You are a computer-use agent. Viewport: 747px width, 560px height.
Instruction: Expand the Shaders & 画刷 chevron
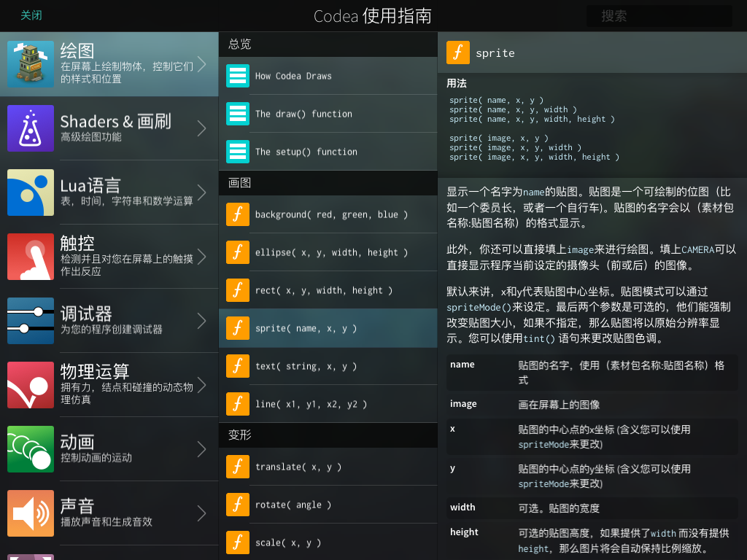(x=202, y=128)
